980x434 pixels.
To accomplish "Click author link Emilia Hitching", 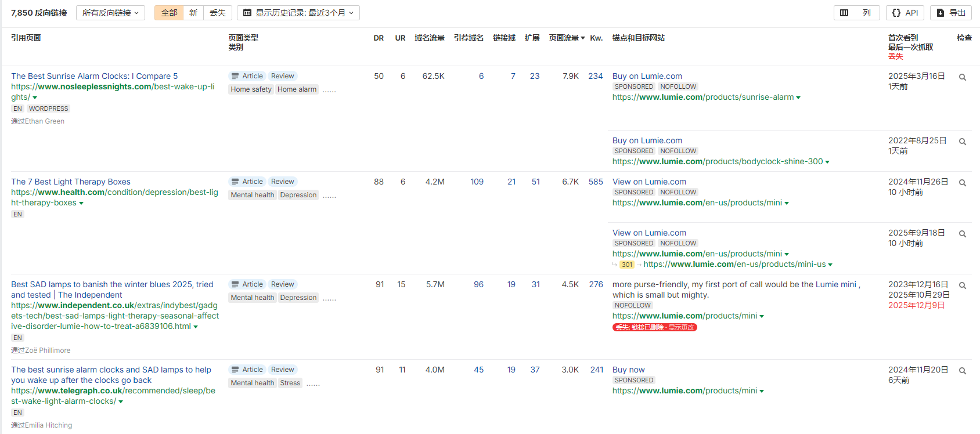I will [x=49, y=425].
